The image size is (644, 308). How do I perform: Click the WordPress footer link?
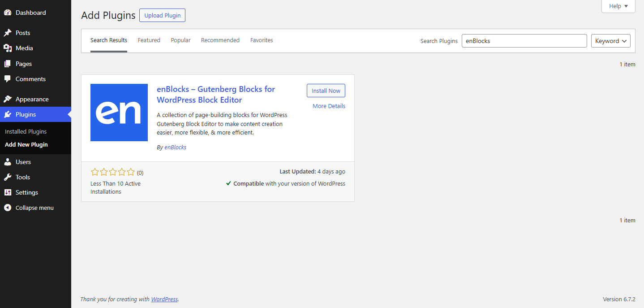pos(164,299)
